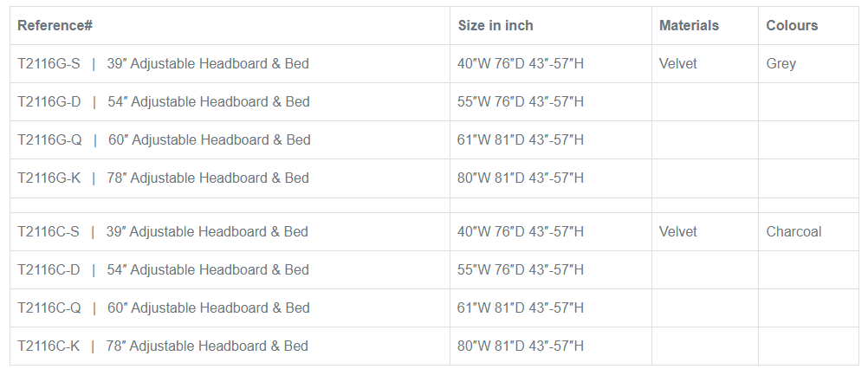
Task: Click the Charcoal colour cell
Action: point(794,231)
